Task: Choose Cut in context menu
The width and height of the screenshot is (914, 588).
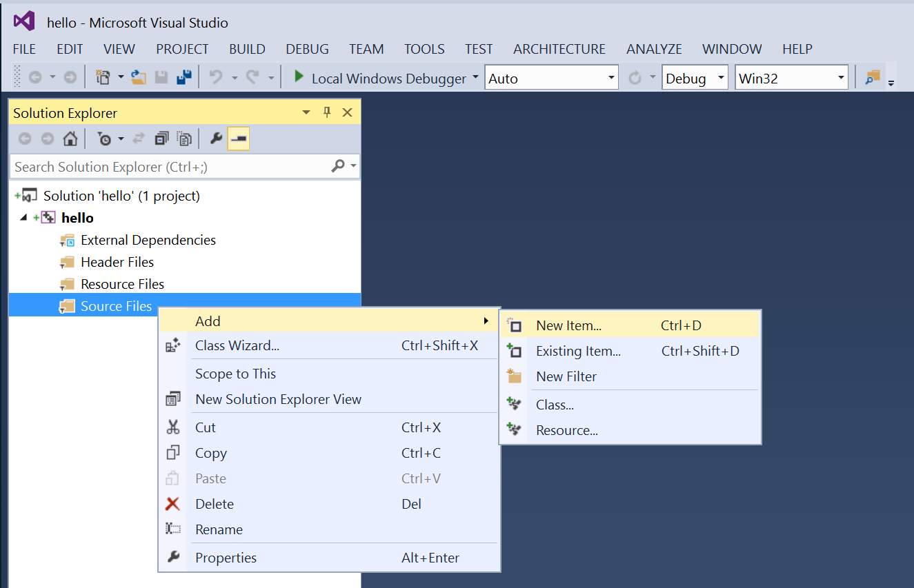Action: (x=329, y=427)
